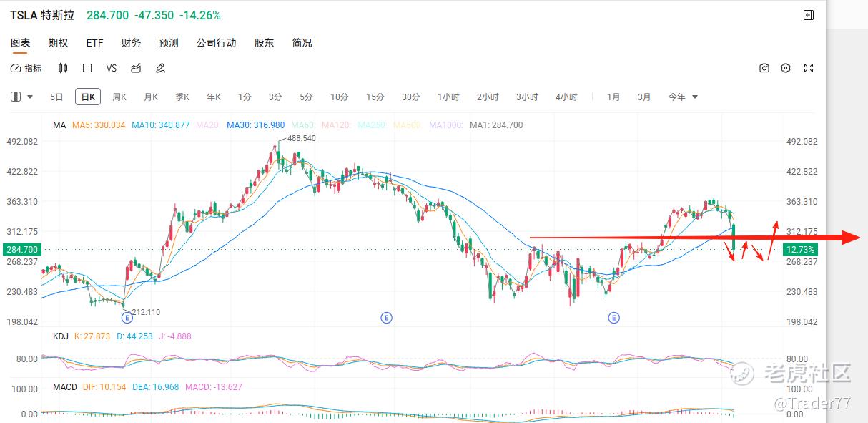View the 股东 shareholders tab
This screenshot has height=423, width=868.
pos(264,43)
